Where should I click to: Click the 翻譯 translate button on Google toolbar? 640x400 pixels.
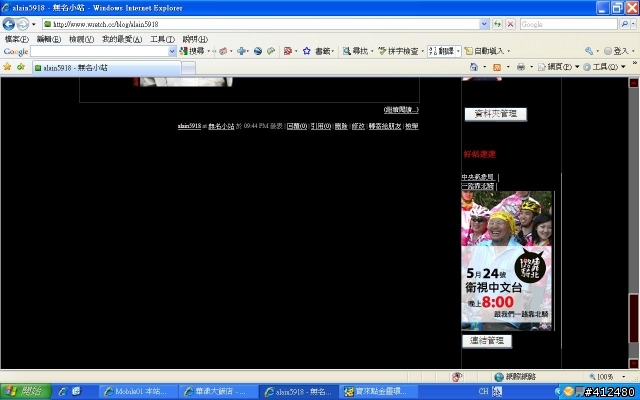(x=442, y=51)
